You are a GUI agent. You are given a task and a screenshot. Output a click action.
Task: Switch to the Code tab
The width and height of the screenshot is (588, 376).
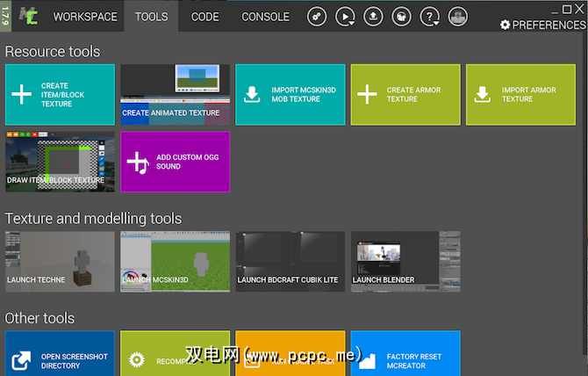pyautogui.click(x=204, y=17)
